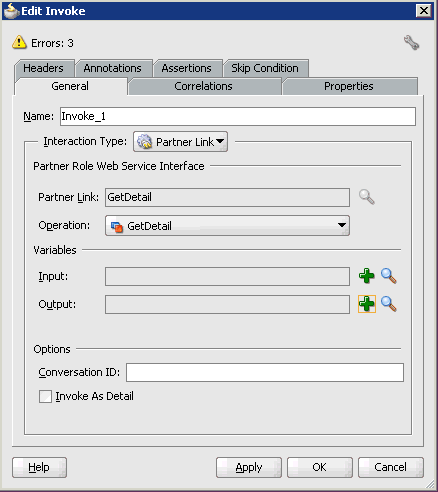Viewport: 438px width, 492px height.
Task: Click the Conversation ID text field
Action: (265, 372)
